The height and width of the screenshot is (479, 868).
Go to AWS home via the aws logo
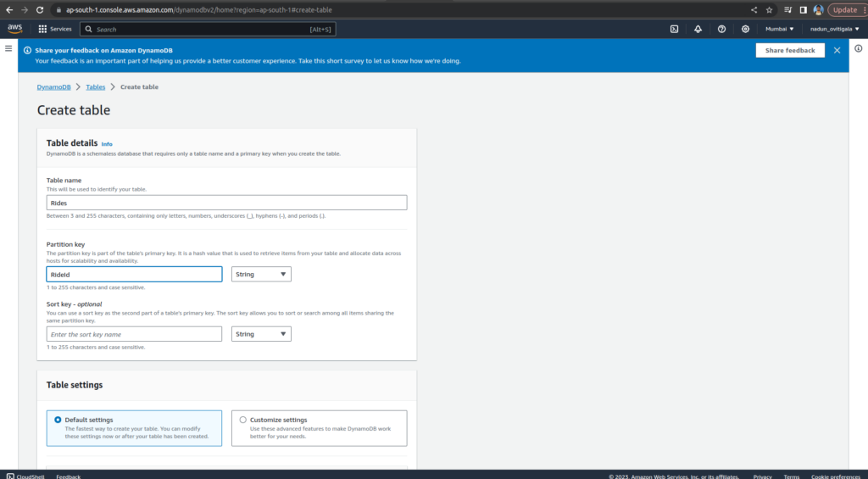[x=15, y=29]
